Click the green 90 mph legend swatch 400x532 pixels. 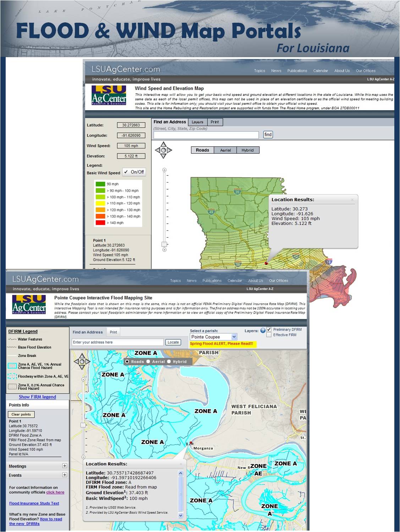[100, 184]
